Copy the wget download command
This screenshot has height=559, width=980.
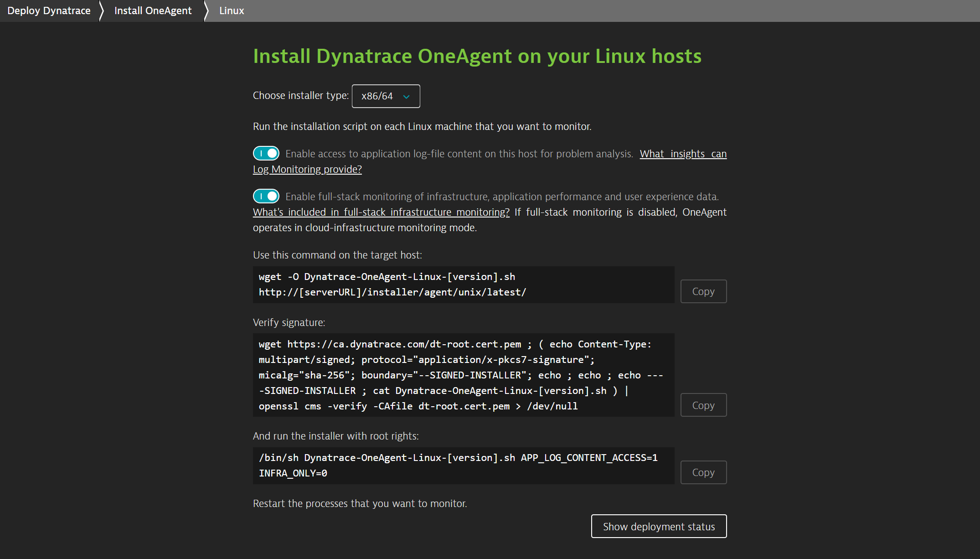coord(703,291)
